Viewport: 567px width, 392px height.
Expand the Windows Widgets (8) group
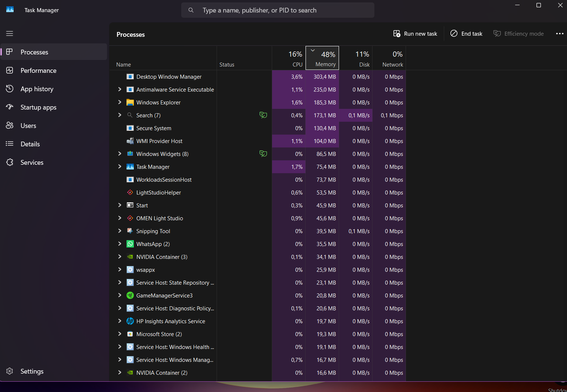[120, 154]
